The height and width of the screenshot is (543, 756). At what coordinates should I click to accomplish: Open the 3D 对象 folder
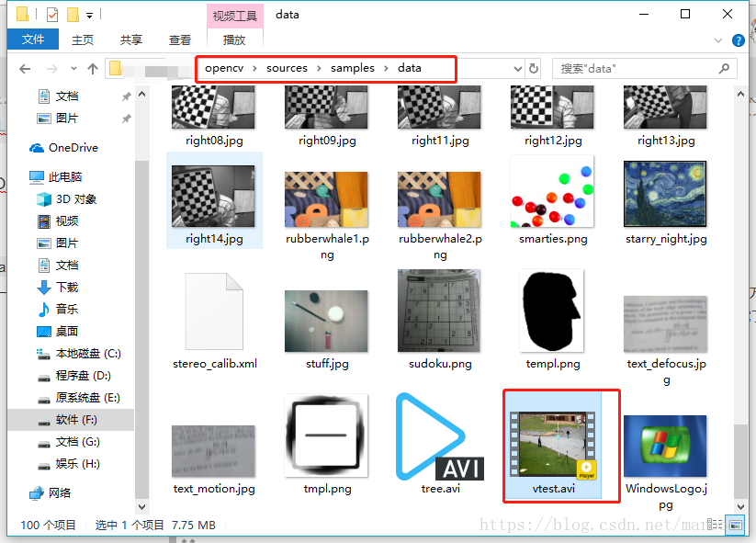[76, 199]
